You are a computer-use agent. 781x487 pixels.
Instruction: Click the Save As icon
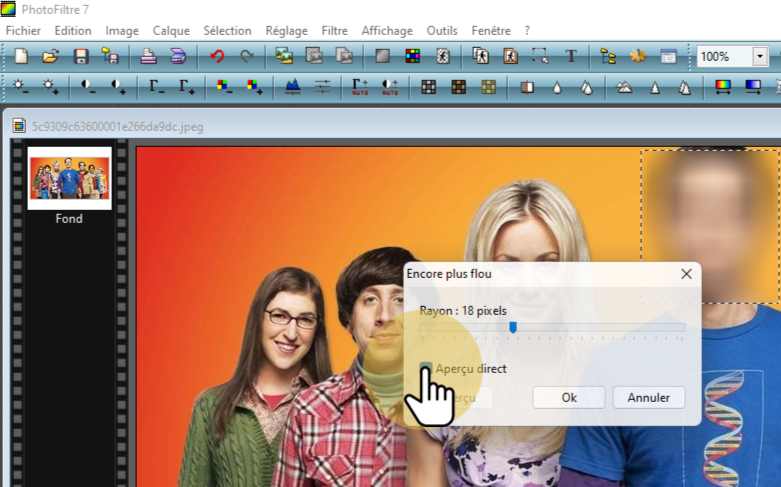point(110,56)
